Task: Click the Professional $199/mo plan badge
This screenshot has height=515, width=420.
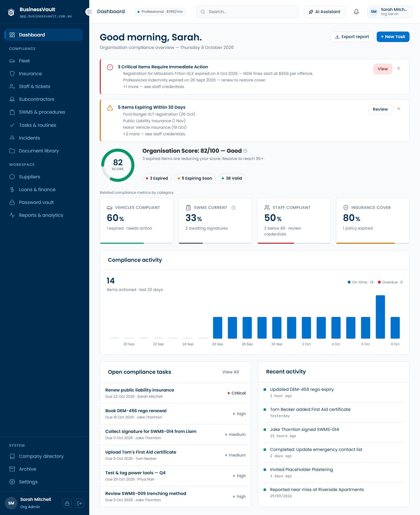Action: [x=160, y=12]
